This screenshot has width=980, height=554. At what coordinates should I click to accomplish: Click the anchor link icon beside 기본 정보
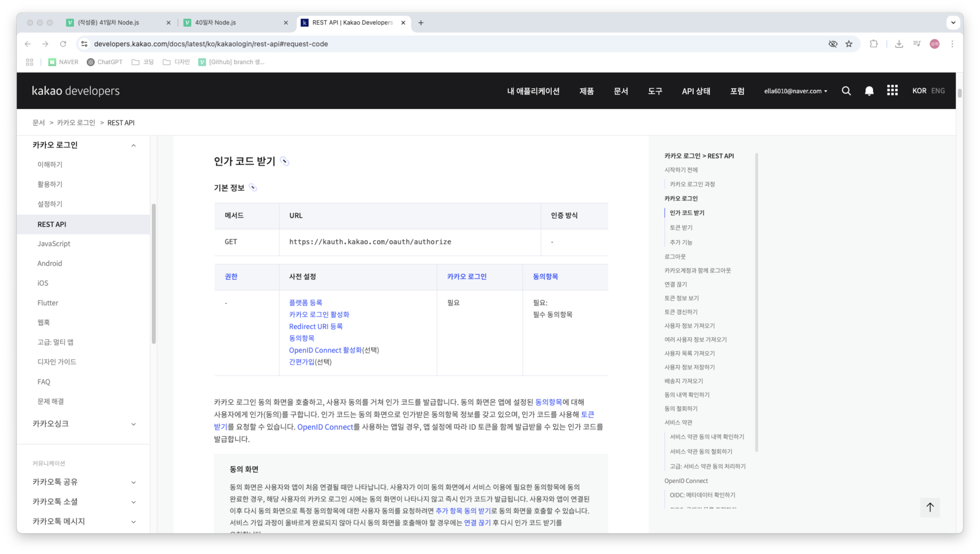253,188
